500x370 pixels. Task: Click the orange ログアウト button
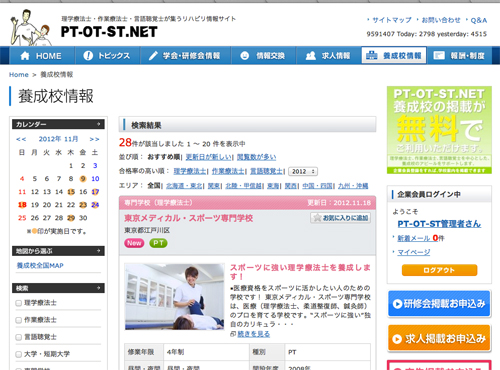tap(439, 270)
